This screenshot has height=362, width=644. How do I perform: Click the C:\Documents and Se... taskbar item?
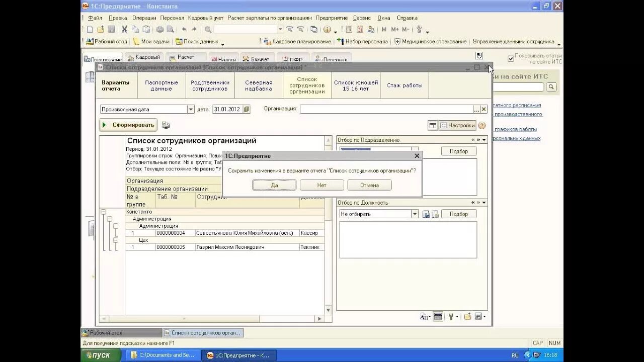[163, 355]
